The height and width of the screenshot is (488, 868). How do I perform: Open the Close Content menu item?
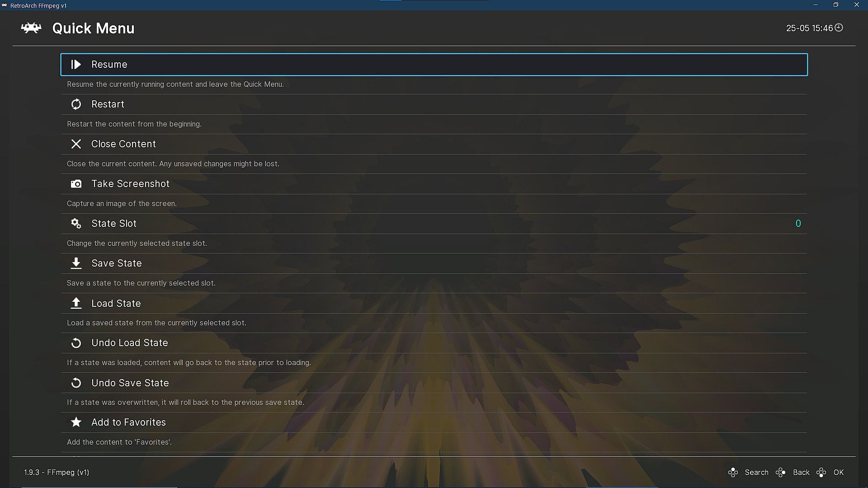pos(123,144)
